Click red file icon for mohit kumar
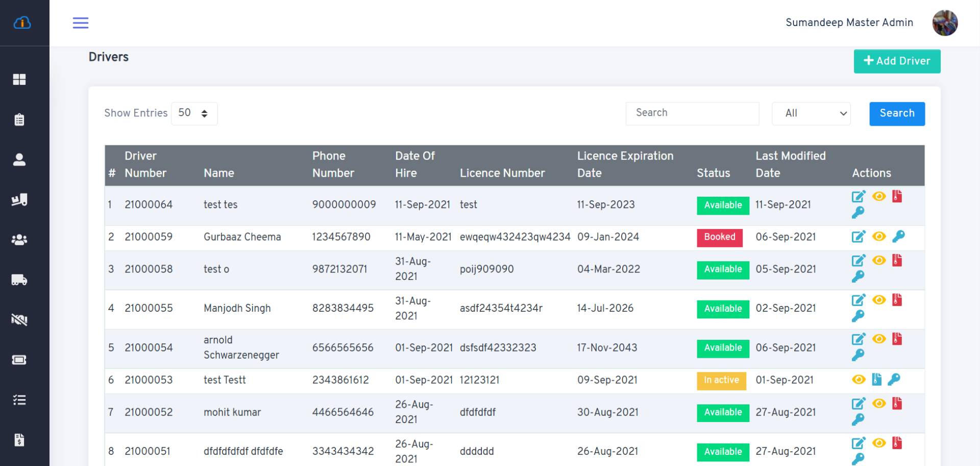The image size is (980, 466). [x=897, y=404]
